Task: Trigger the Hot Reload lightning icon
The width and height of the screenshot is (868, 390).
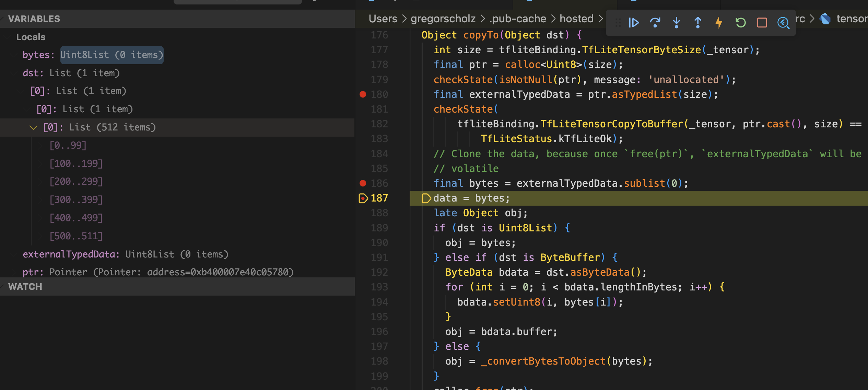Action: (x=719, y=23)
